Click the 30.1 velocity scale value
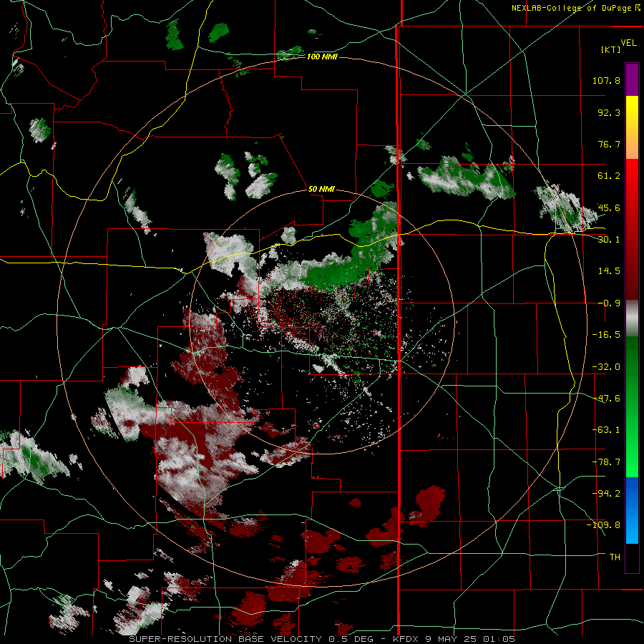644x644 pixels. click(x=609, y=240)
